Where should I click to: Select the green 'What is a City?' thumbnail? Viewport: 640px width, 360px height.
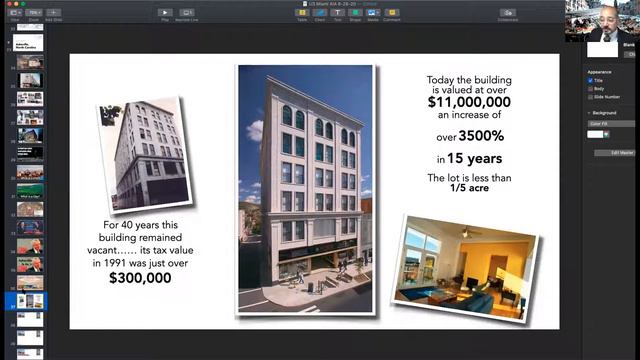(30, 191)
